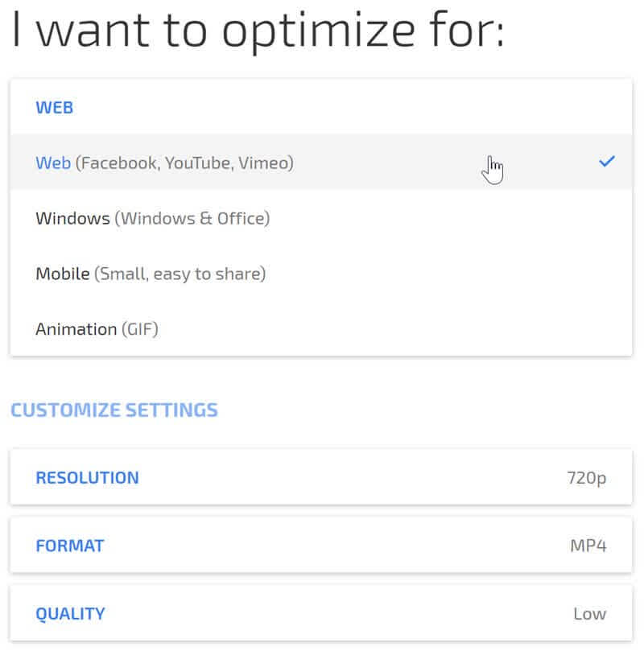Change the Low quality value
The height and width of the screenshot is (651, 644).
(589, 614)
